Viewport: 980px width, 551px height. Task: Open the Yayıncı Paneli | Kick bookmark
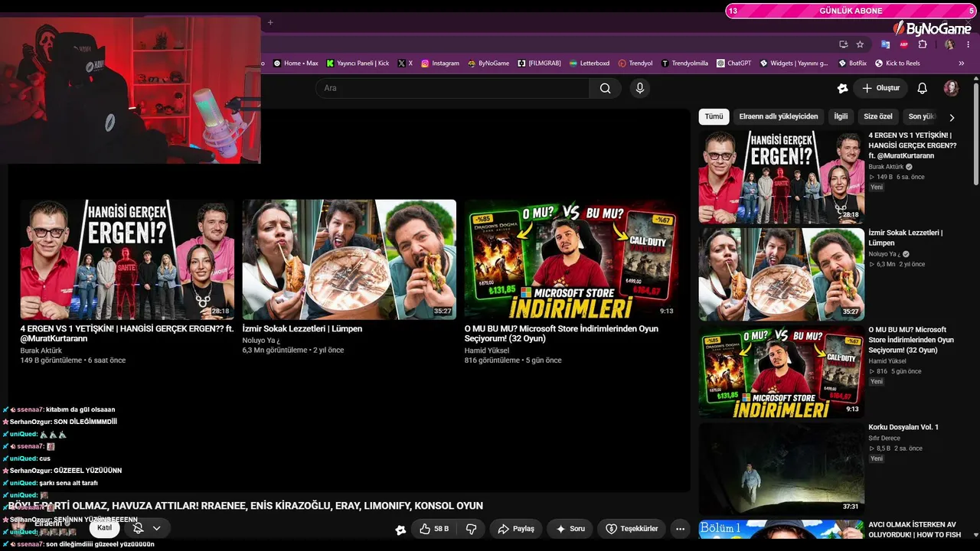(x=358, y=64)
